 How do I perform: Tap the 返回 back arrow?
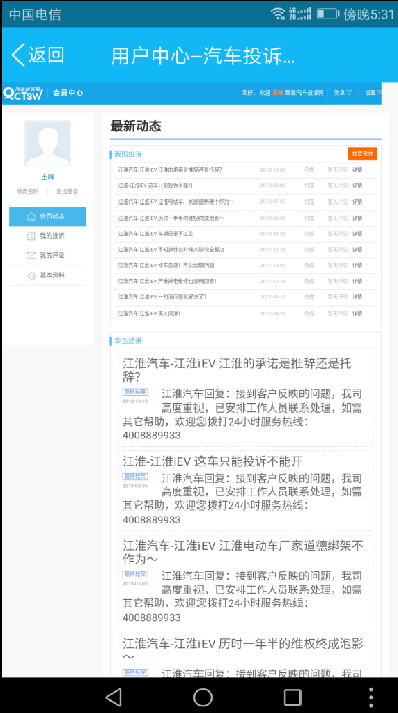point(18,55)
